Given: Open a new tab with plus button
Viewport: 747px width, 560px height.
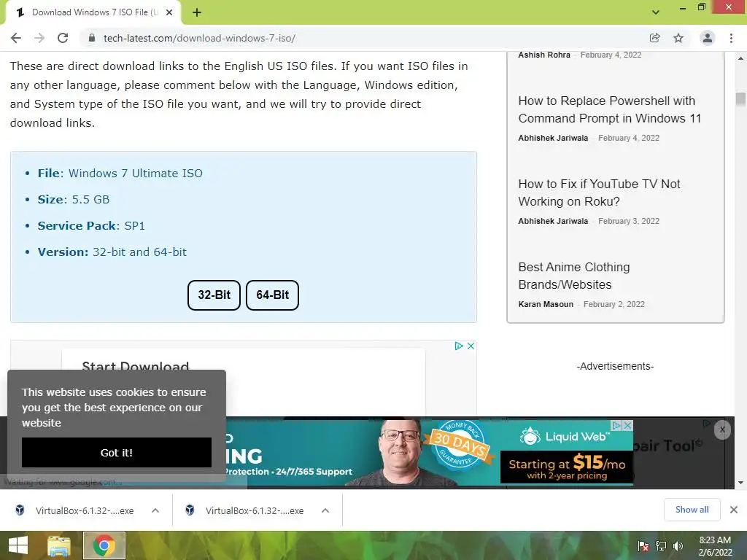Looking at the screenshot, I should pyautogui.click(x=197, y=12).
